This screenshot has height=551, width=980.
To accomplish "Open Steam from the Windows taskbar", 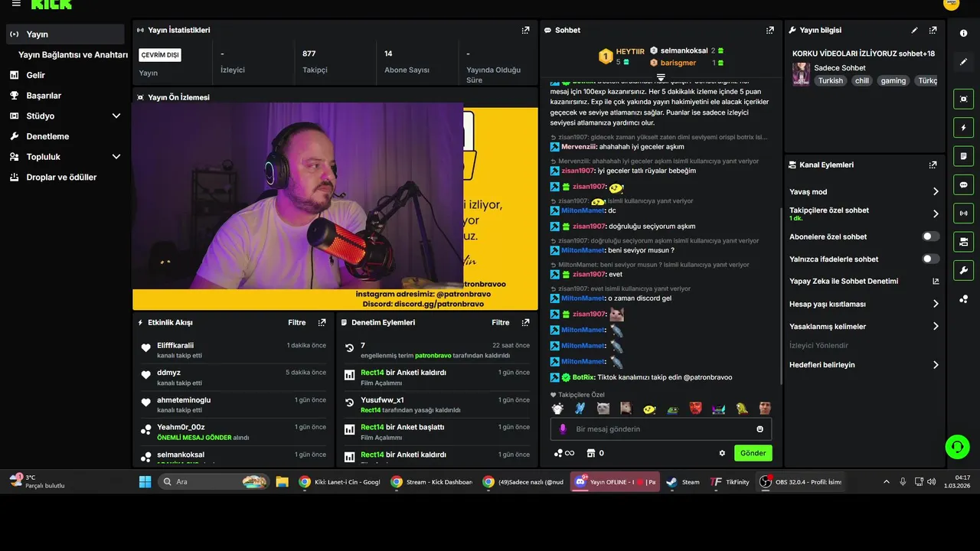I will (x=683, y=482).
